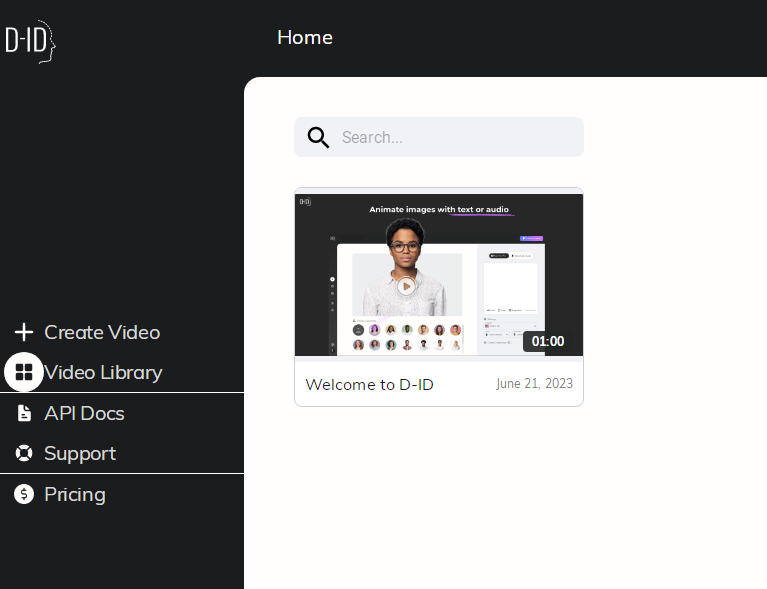767x589 pixels.
Task: Click the D-ID logo in top-left corner
Action: pos(30,40)
